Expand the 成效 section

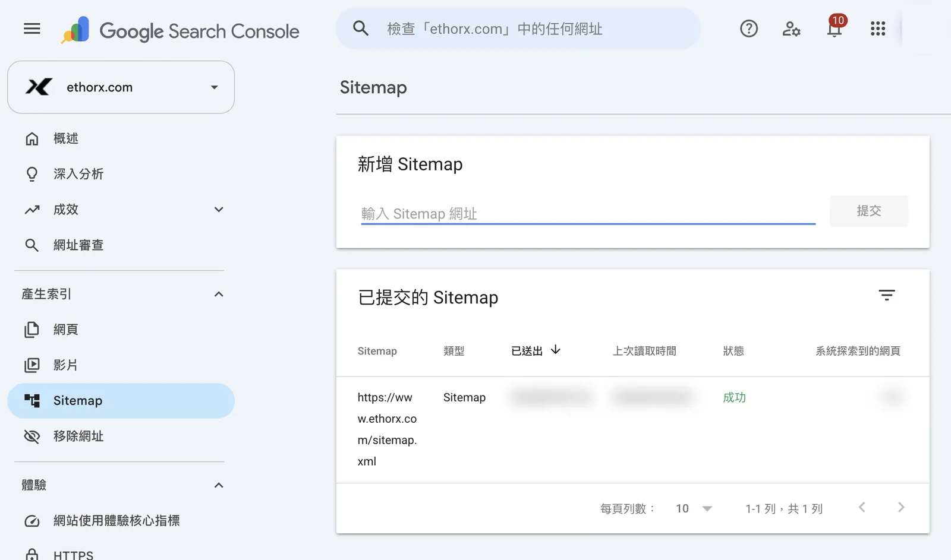(x=219, y=210)
